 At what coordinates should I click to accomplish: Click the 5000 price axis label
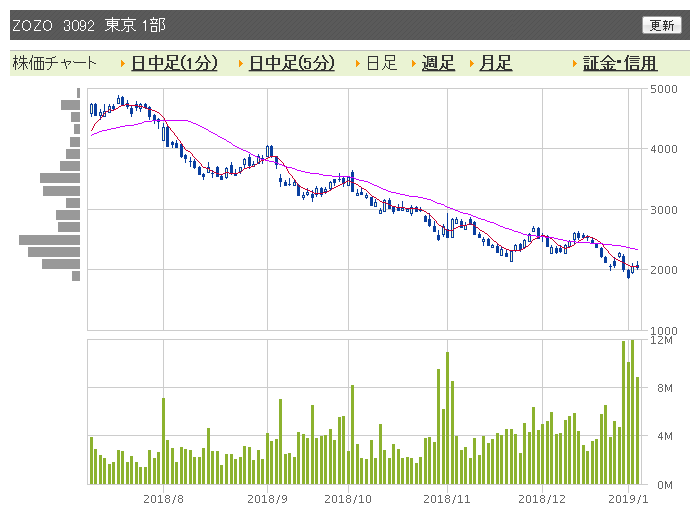663,89
